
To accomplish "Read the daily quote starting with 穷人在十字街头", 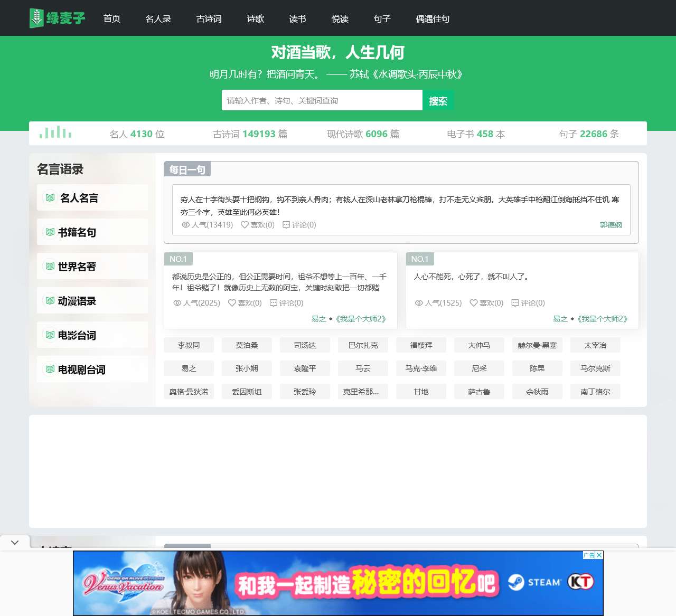I will tap(400, 206).
